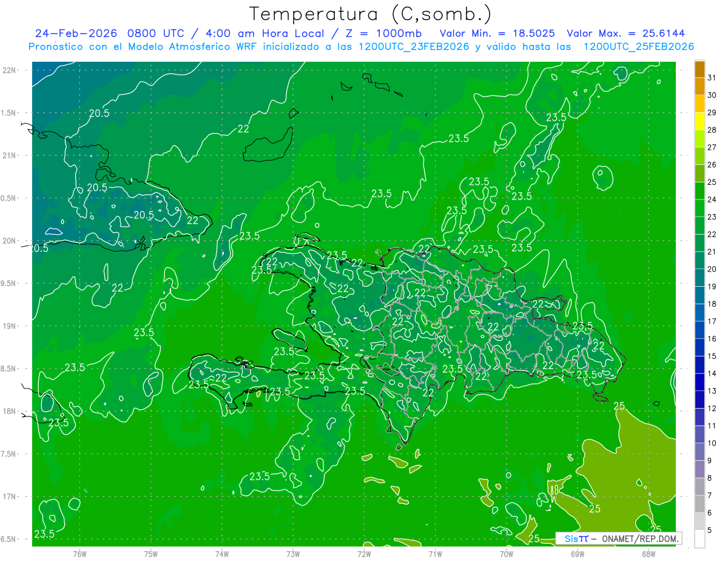Click the color scale label "12"
The height and width of the screenshot is (562, 728).
(x=712, y=409)
